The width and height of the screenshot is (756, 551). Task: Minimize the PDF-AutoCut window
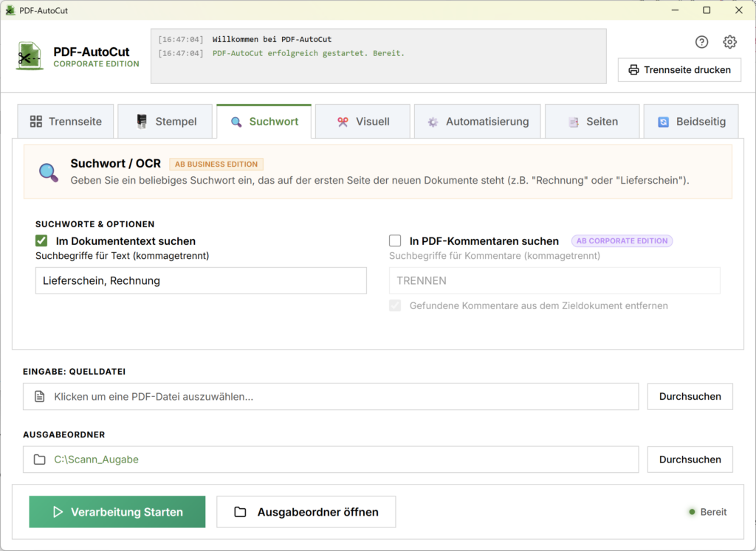675,10
